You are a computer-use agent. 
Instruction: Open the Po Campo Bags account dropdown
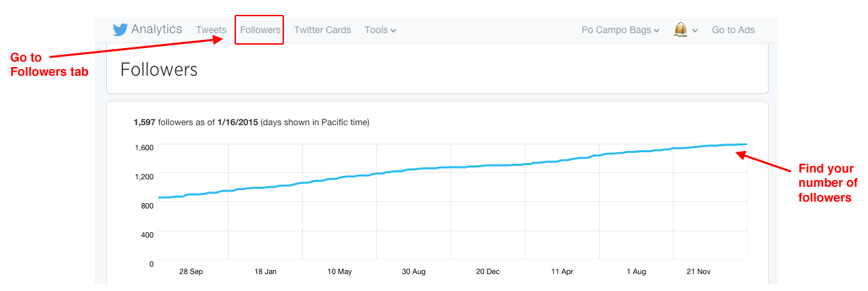[620, 30]
